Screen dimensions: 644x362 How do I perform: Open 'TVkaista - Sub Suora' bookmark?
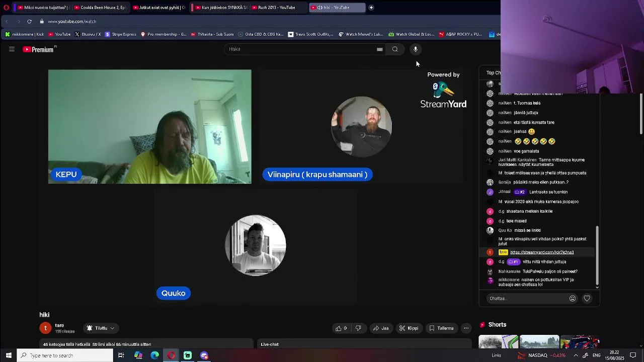click(212, 35)
